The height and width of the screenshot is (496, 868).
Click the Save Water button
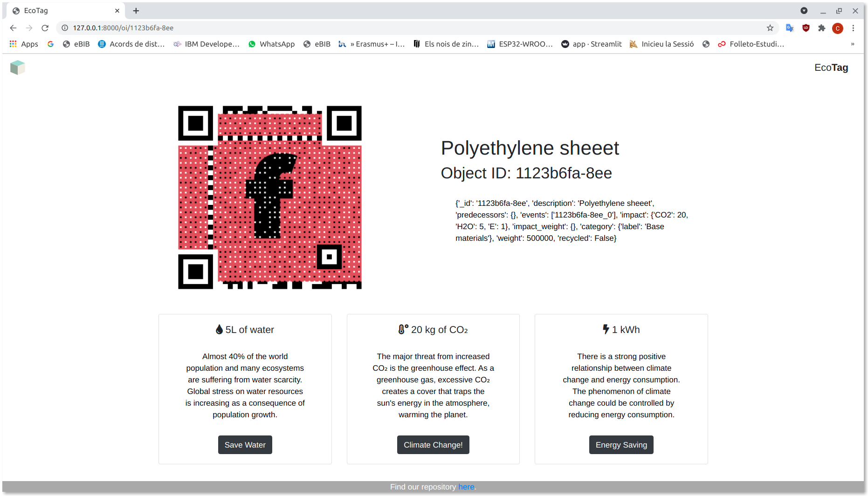coord(245,445)
